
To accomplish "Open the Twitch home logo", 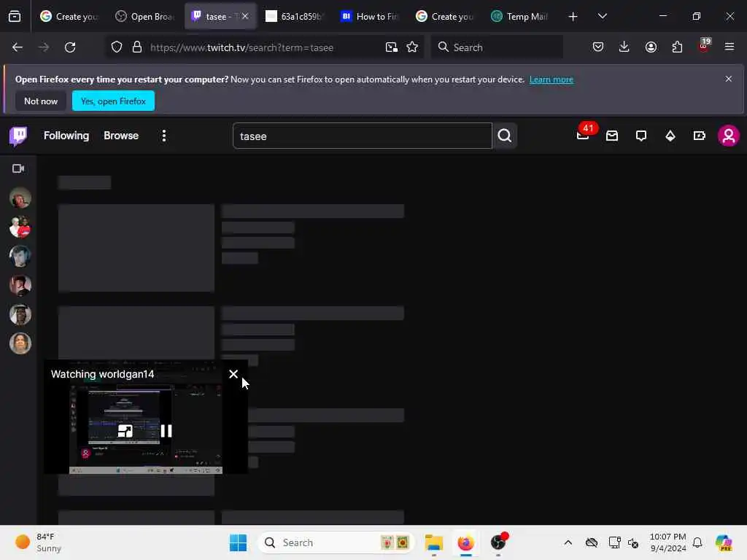I will click(18, 136).
